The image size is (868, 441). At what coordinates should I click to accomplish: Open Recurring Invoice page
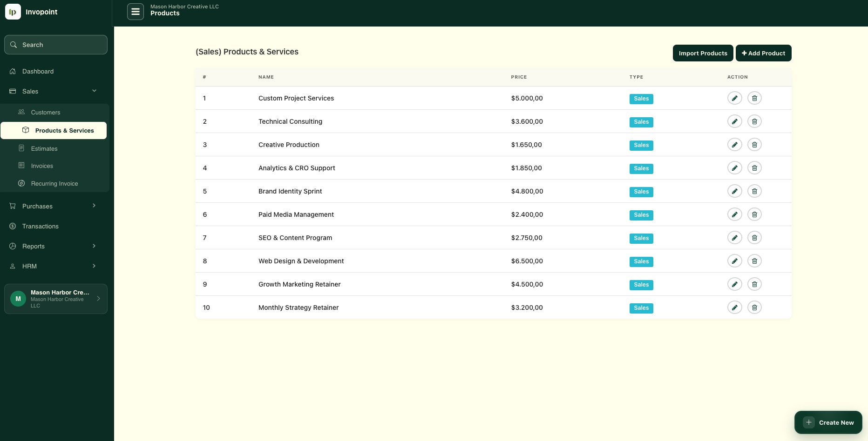click(55, 183)
